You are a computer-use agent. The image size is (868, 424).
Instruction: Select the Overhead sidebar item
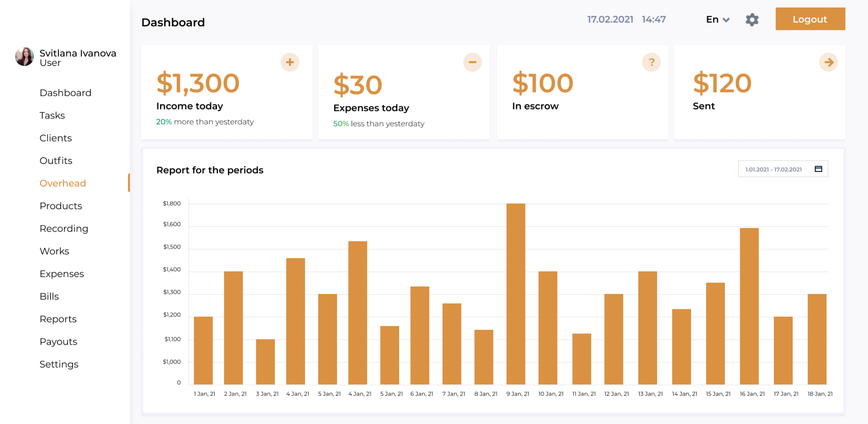click(x=63, y=183)
